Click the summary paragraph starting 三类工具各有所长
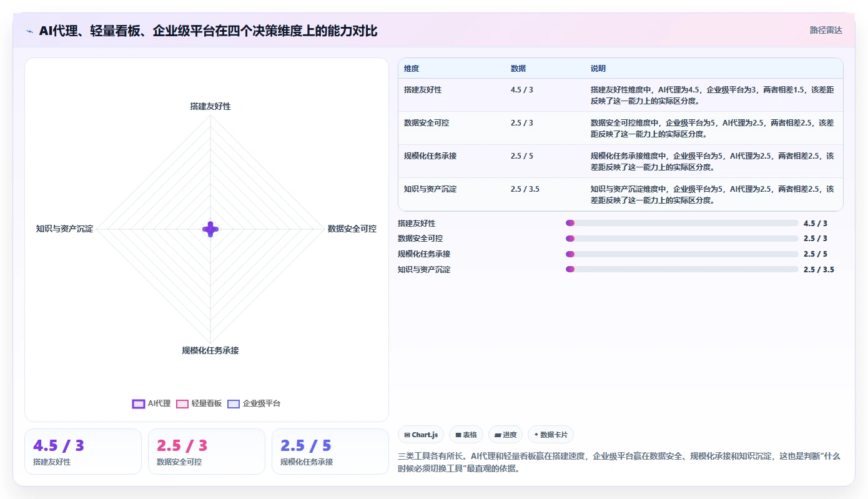The height and width of the screenshot is (499, 868). (x=619, y=462)
